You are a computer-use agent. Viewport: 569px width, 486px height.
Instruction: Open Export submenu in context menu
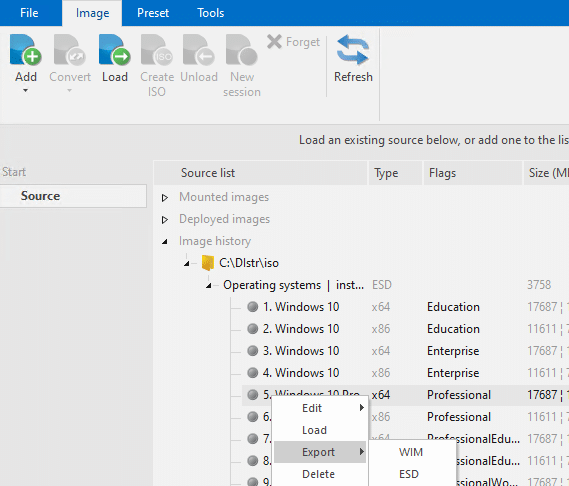click(x=320, y=452)
